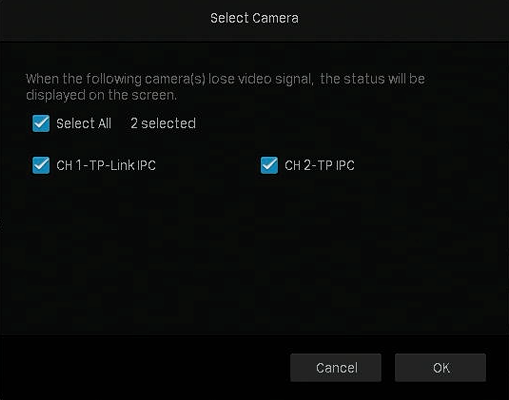The width and height of the screenshot is (509, 400).
Task: Click the Select All label text
Action: (84, 124)
